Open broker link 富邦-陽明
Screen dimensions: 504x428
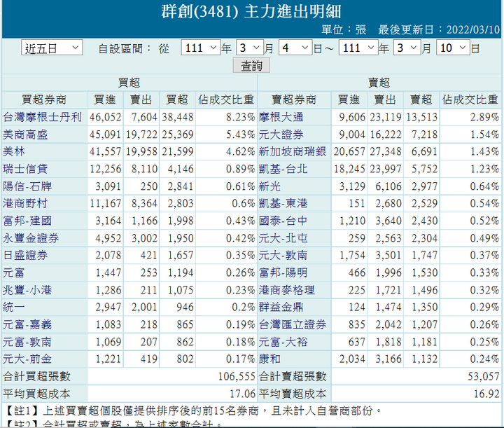(x=283, y=272)
